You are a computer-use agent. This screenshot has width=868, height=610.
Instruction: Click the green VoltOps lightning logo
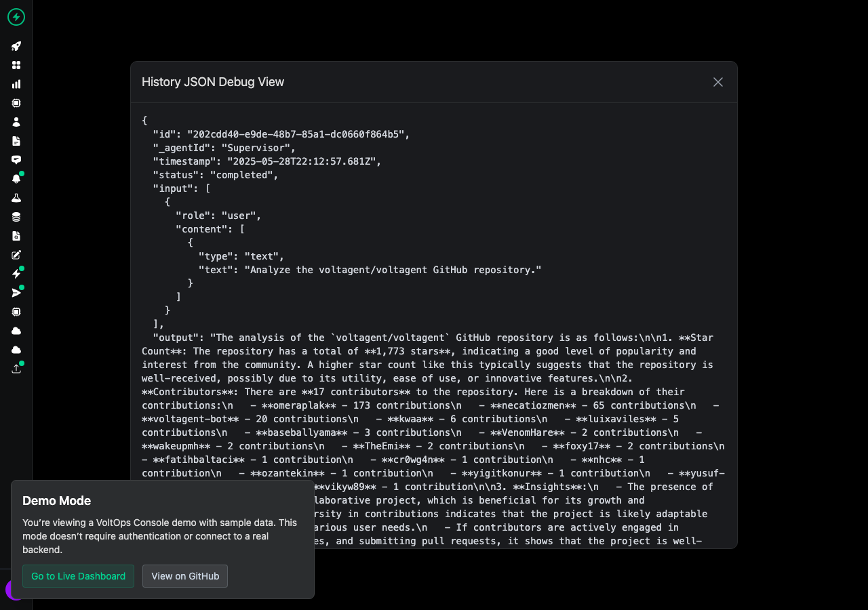[16, 18]
